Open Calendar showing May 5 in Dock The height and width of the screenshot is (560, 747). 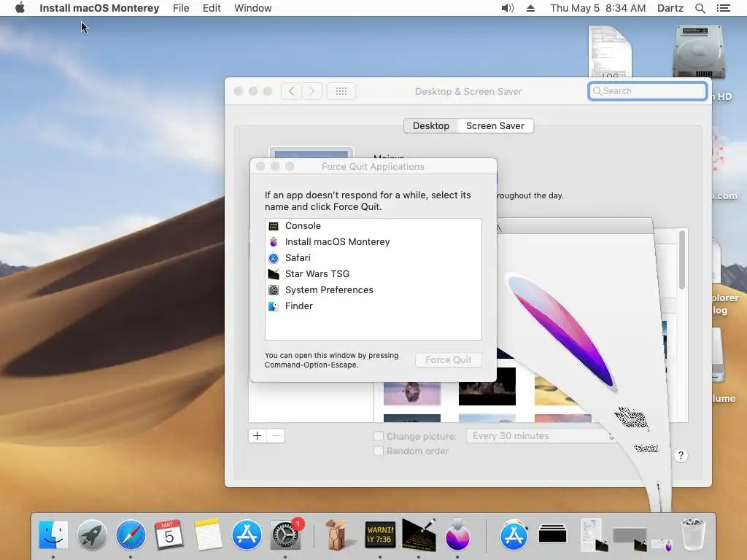(169, 534)
